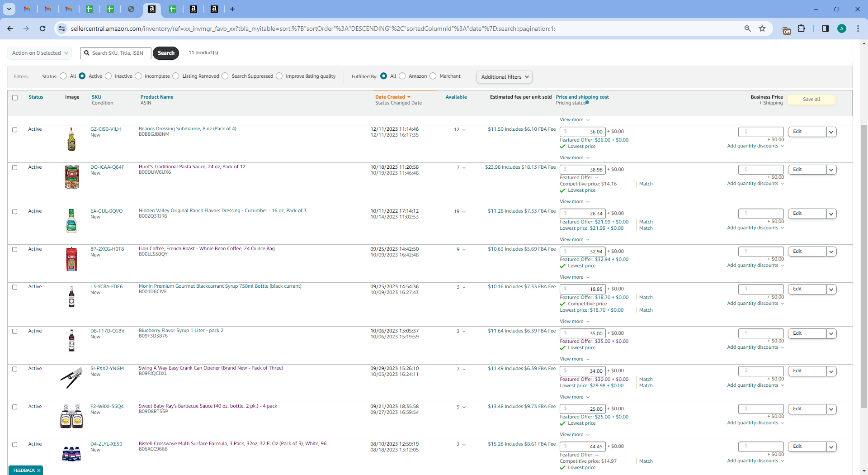Open the Lion Coffee product image
The image size is (868, 475).
tap(71, 259)
